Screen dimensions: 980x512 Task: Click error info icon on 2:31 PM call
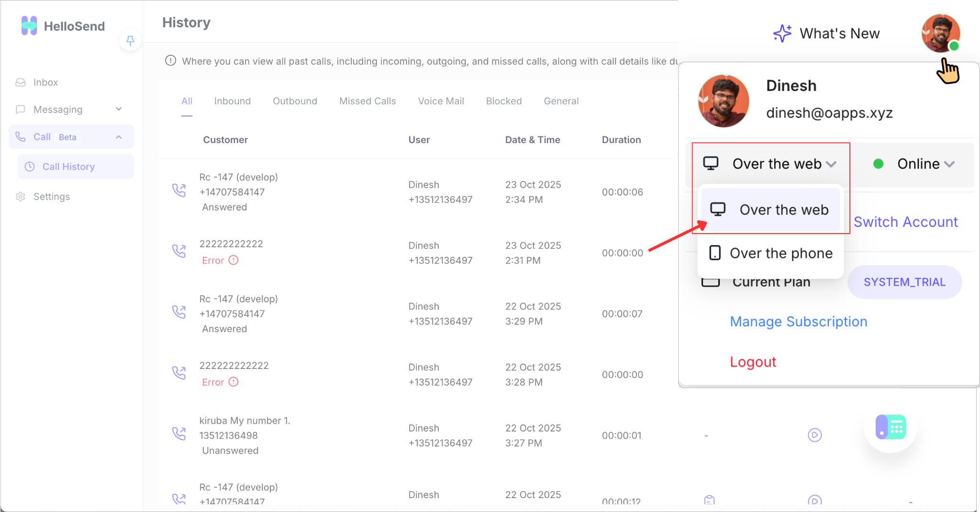click(x=234, y=260)
